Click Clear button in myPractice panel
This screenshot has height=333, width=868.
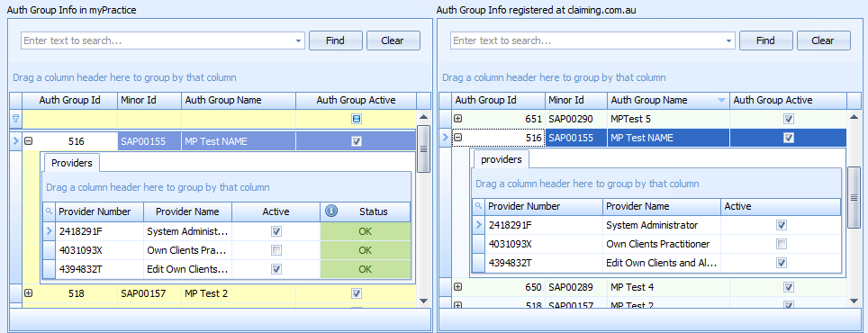click(393, 40)
